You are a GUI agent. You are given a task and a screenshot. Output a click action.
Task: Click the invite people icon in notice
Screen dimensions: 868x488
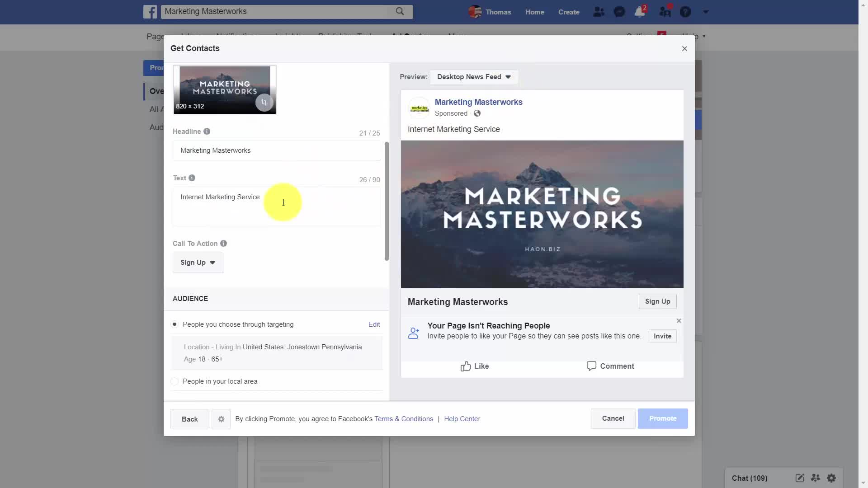click(413, 333)
